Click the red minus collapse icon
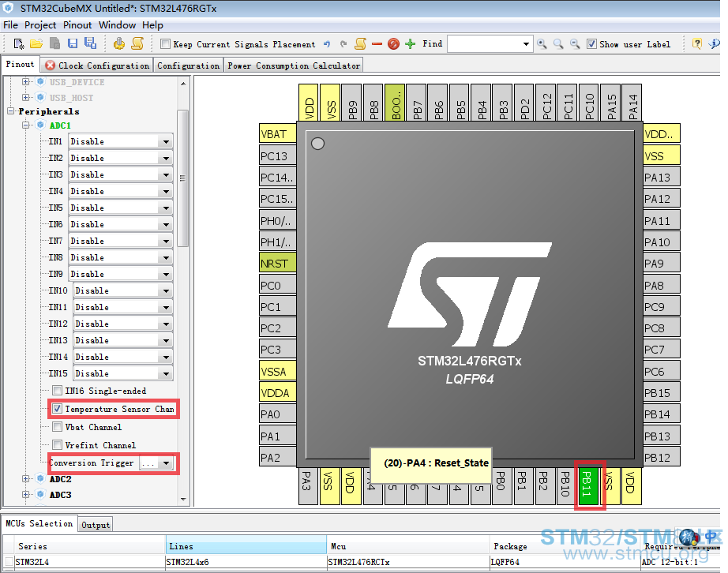Viewport: 728px width, 573px height. coord(377,44)
